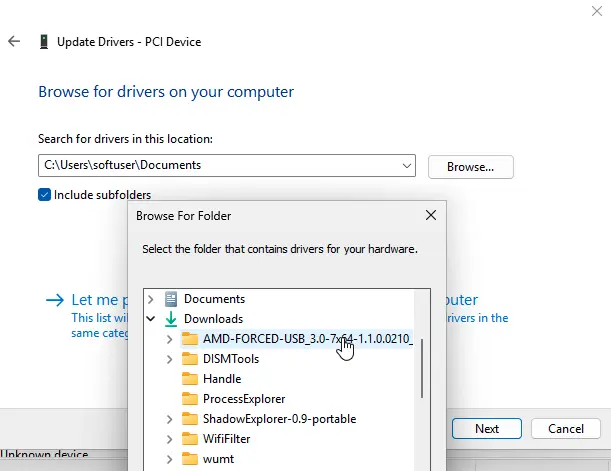Collapse the Downloads tree node

pos(151,319)
